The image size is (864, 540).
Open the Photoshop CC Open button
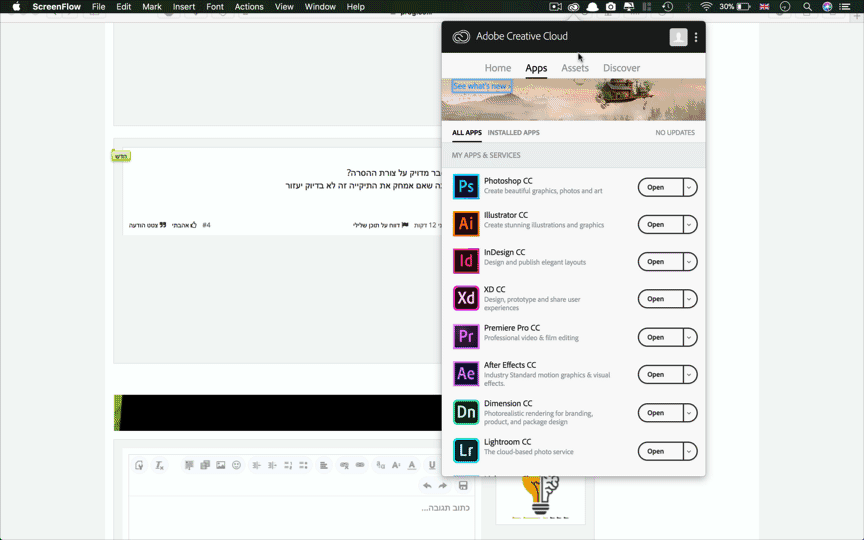click(x=660, y=187)
